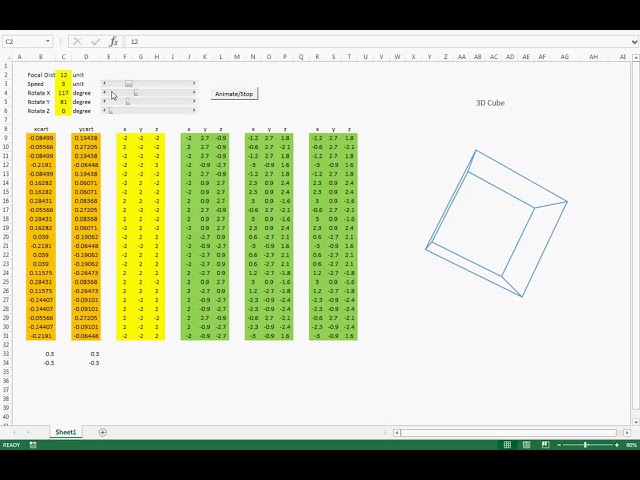Click the worksheet vertical scrollbar down arrow
This screenshot has width=640, height=480.
[x=636, y=422]
